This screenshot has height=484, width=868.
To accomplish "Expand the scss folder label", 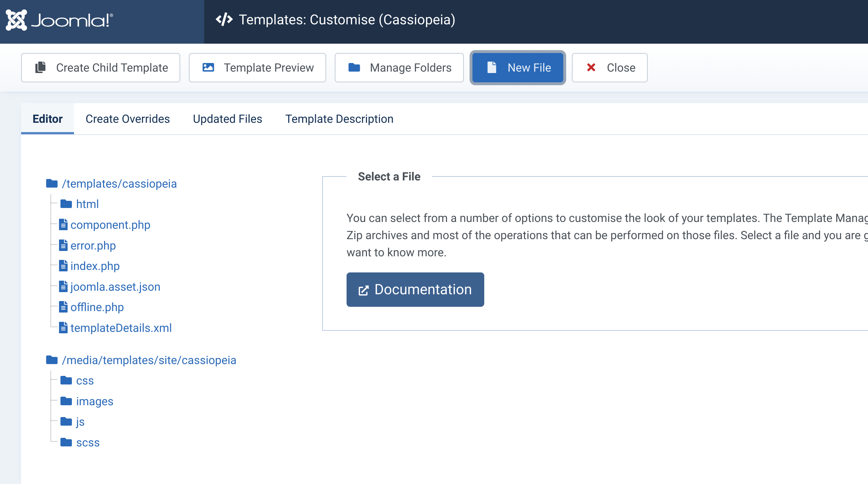I will coord(88,442).
